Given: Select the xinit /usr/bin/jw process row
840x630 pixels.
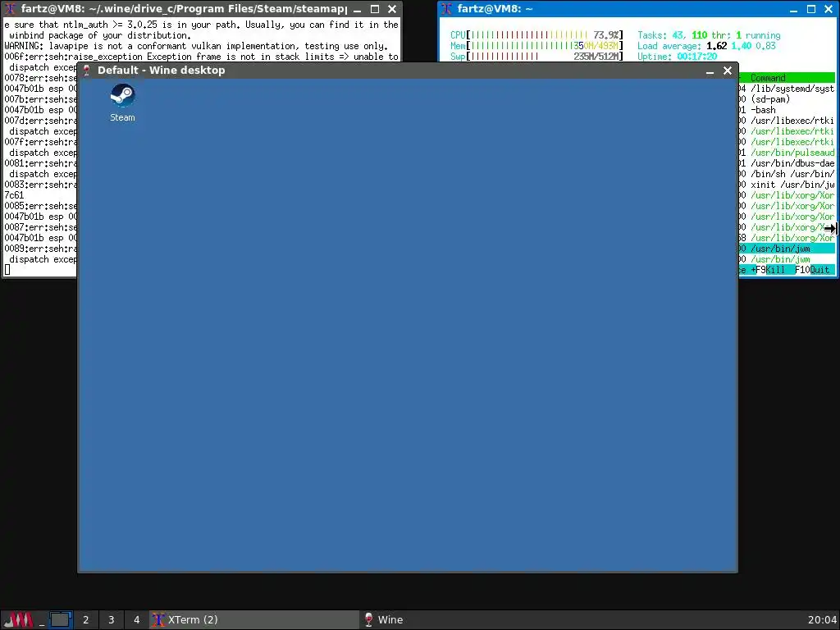Looking at the screenshot, I should click(x=787, y=185).
